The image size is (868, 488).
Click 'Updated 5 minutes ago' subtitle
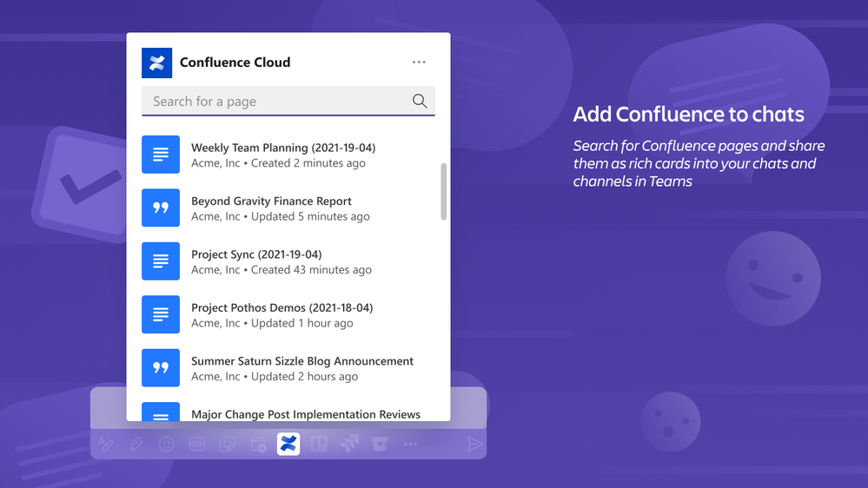[310, 216]
